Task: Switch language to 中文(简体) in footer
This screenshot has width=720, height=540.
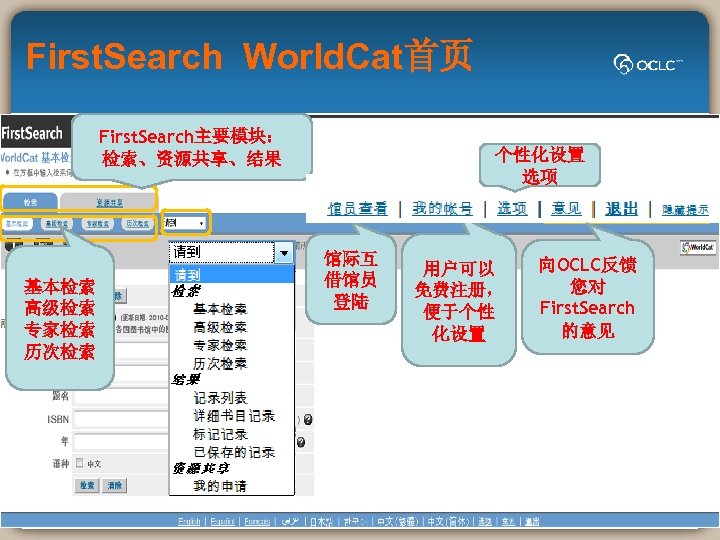Action: click(448, 522)
